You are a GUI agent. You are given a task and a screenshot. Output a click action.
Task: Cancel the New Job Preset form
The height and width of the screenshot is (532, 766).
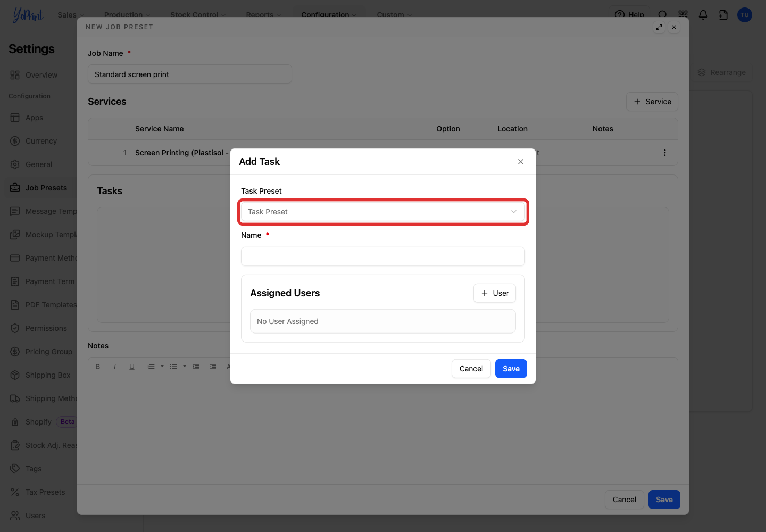pyautogui.click(x=625, y=500)
